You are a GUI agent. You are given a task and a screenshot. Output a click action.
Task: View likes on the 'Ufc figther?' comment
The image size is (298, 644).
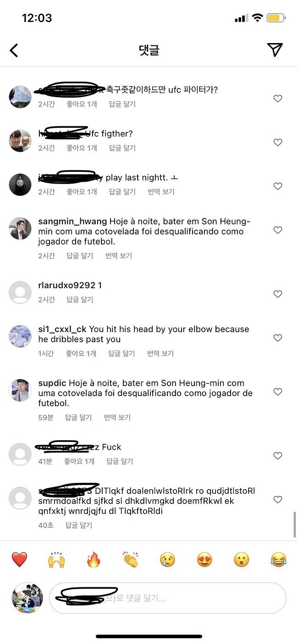[82, 148]
